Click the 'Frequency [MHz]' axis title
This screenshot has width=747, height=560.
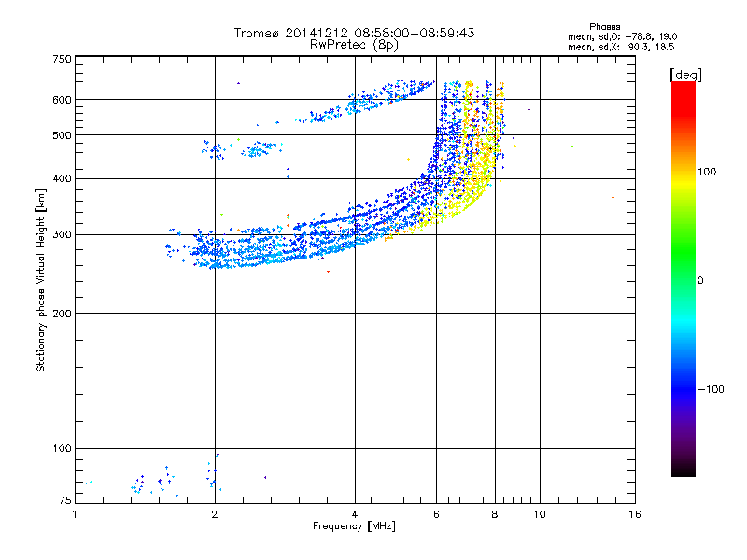tap(354, 526)
